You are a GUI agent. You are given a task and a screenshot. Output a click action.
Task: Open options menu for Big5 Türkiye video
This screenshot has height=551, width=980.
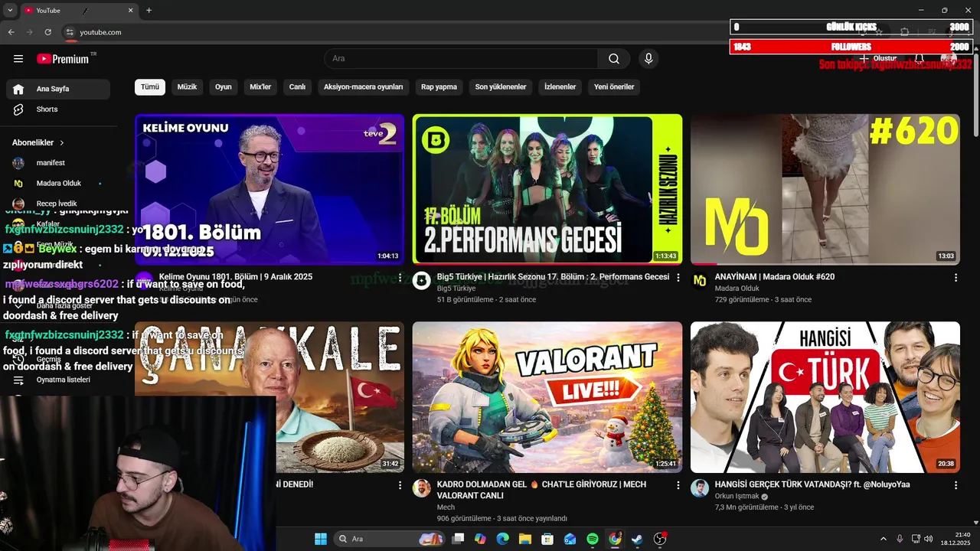678,278
